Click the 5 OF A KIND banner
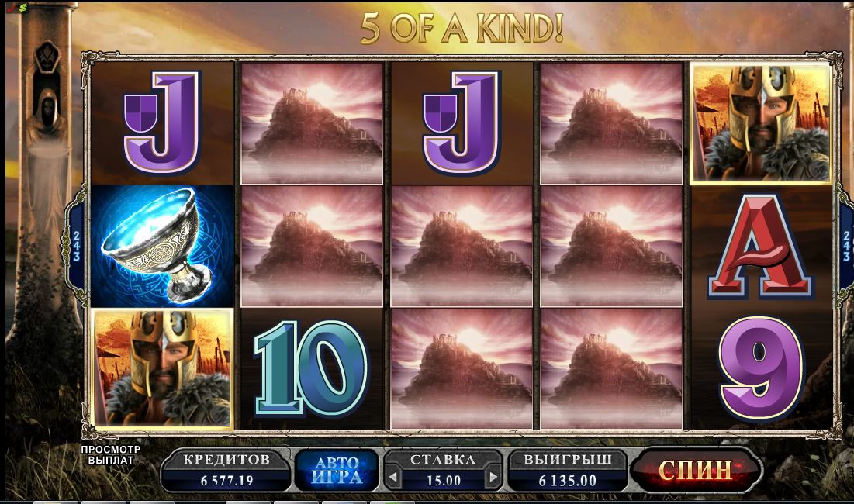The width and height of the screenshot is (854, 504). point(462,27)
